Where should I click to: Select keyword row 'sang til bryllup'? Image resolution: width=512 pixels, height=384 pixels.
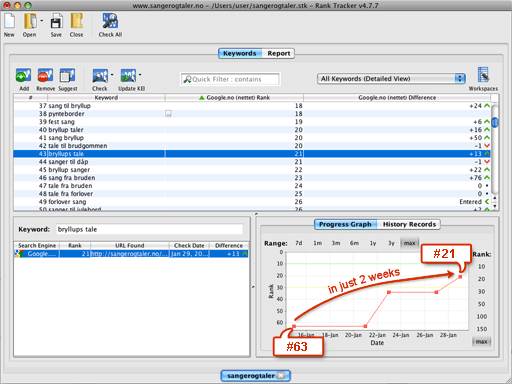(x=252, y=106)
